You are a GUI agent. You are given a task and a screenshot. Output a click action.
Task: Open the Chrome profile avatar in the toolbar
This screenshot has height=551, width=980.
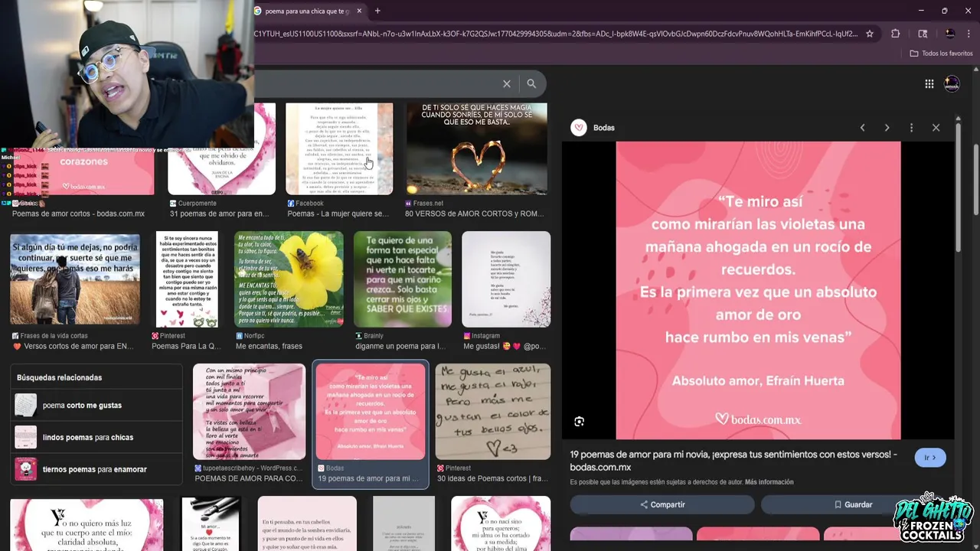click(950, 34)
